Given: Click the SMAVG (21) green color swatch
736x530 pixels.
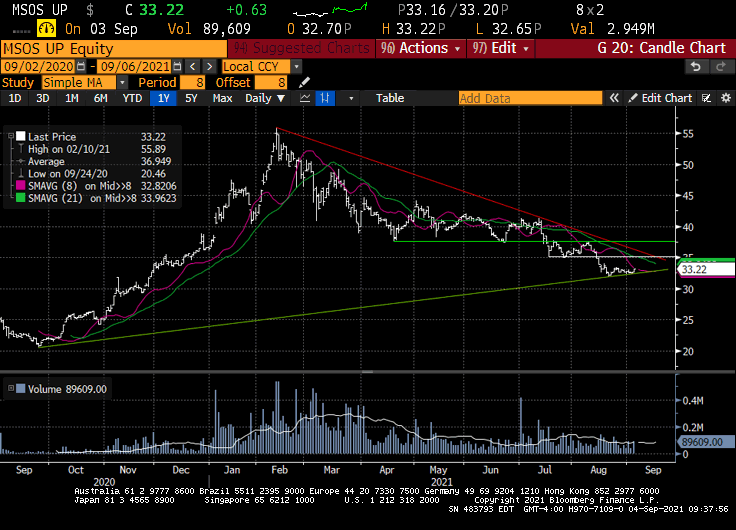Looking at the screenshot, I should 21,198.
